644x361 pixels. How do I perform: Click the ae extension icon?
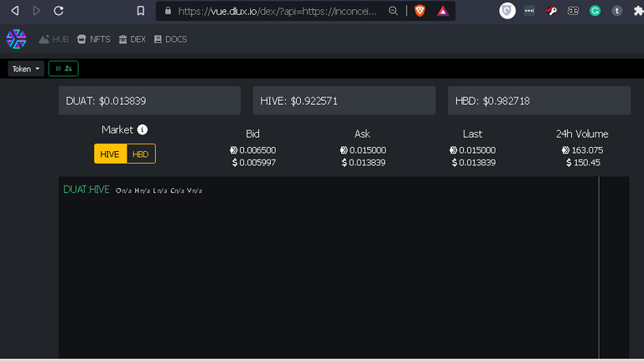click(573, 11)
